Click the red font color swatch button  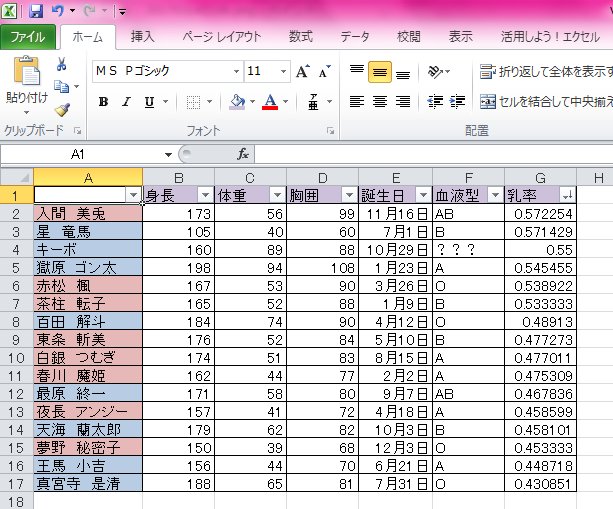pyautogui.click(x=269, y=102)
